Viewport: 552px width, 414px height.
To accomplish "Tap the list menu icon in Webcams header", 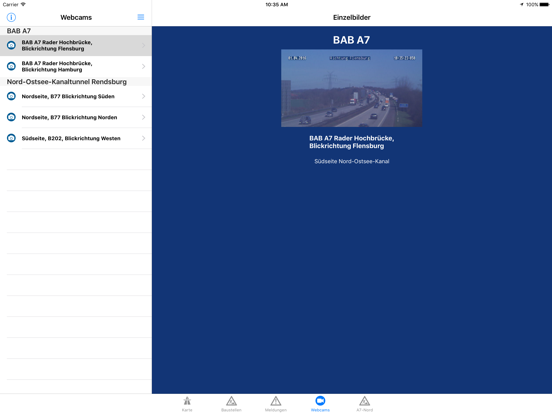I will (x=141, y=17).
